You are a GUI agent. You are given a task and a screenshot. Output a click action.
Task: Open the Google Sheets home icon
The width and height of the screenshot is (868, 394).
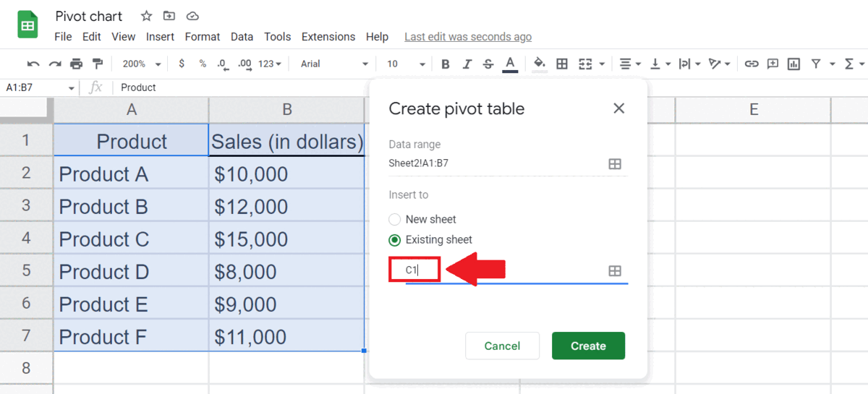coord(27,25)
